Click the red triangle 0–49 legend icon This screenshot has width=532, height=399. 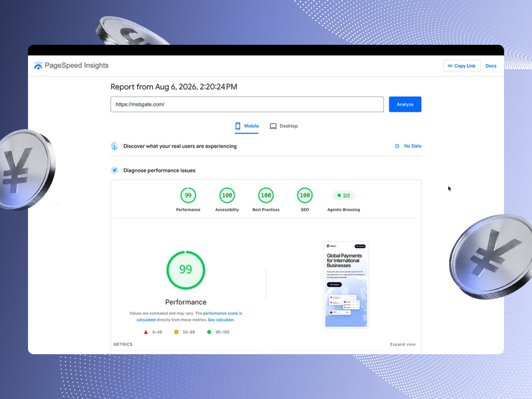(x=146, y=332)
